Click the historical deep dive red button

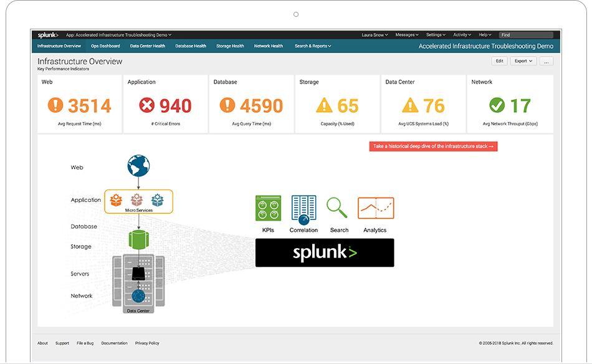tap(433, 146)
